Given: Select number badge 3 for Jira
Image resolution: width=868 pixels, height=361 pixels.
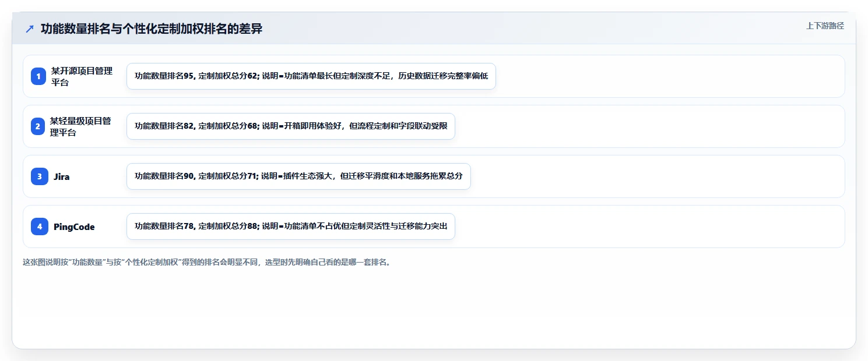Looking at the screenshot, I should (40, 176).
